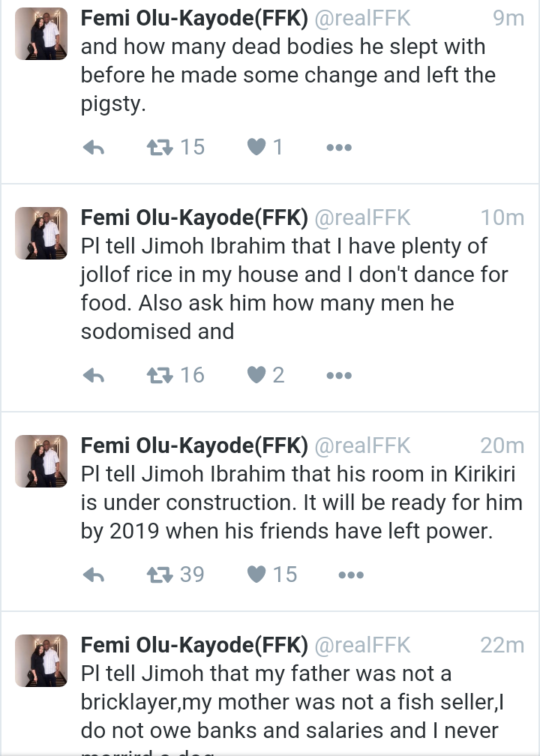Open more options on pigsty tweet
The image size is (540, 756).
click(339, 148)
